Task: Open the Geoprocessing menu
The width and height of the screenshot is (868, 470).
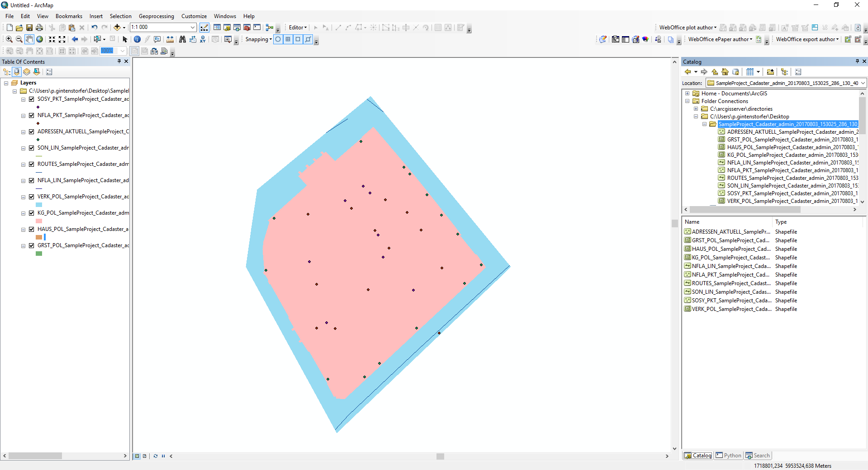Action: point(156,16)
